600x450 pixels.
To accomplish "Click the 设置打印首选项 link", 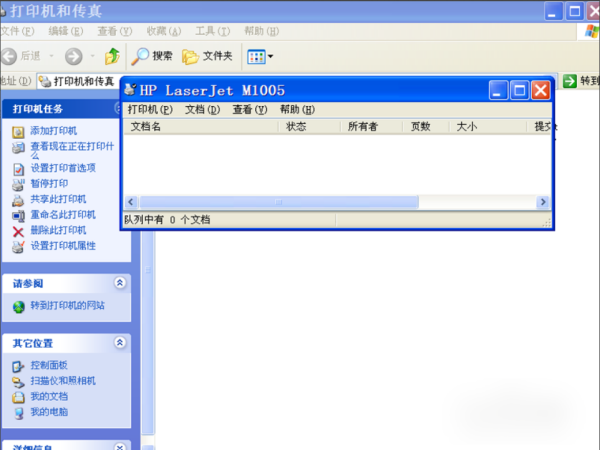I will coord(63,168).
